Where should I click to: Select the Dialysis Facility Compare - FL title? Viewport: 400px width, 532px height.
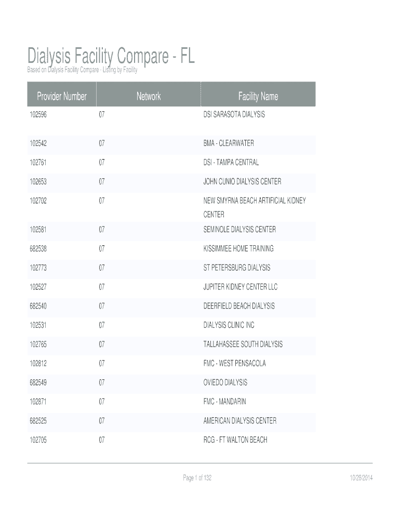111,56
